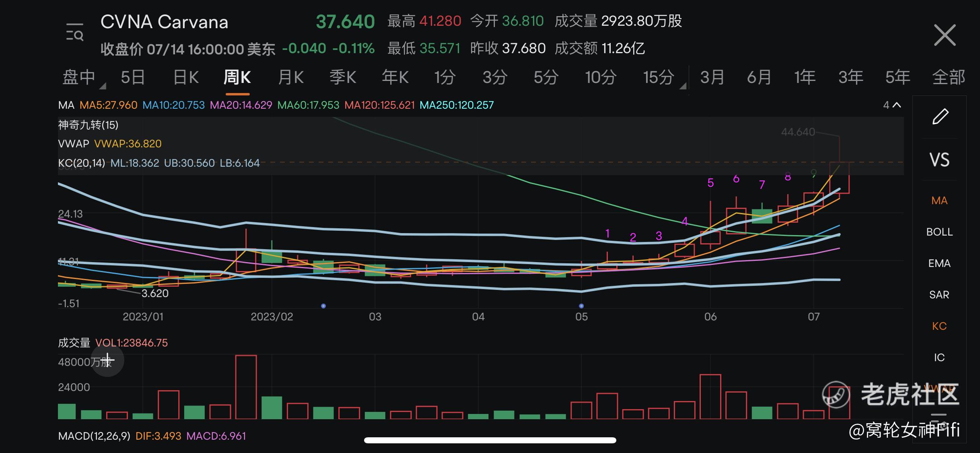Open the stock search list icon
980x453 pixels.
(75, 33)
